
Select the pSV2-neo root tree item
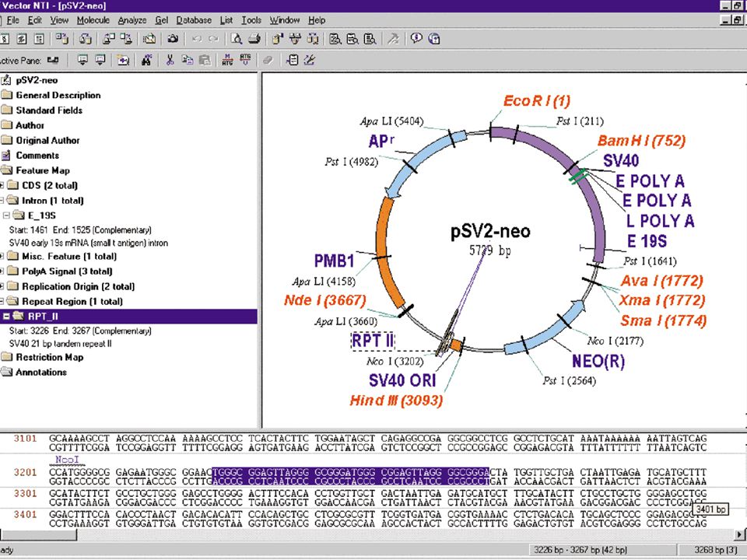pos(37,80)
